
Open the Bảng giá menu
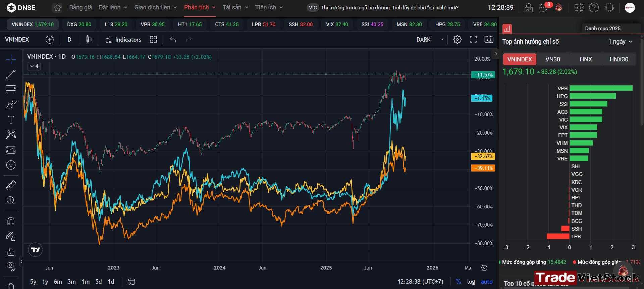(80, 7)
